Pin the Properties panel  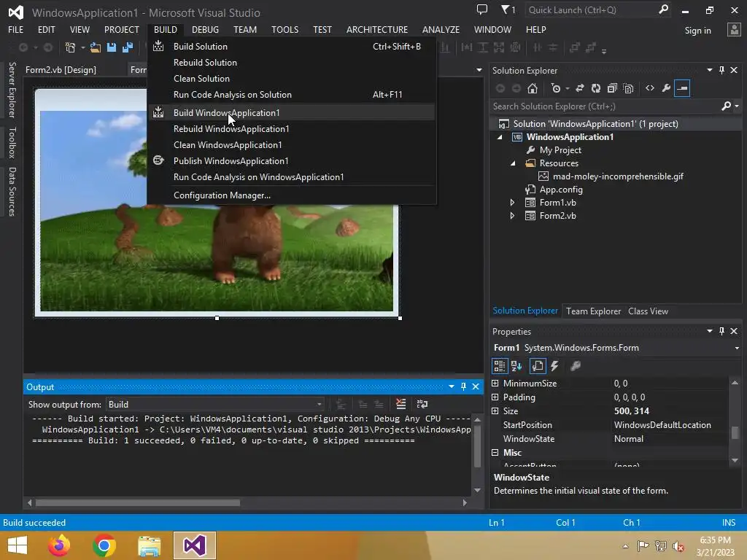point(721,331)
